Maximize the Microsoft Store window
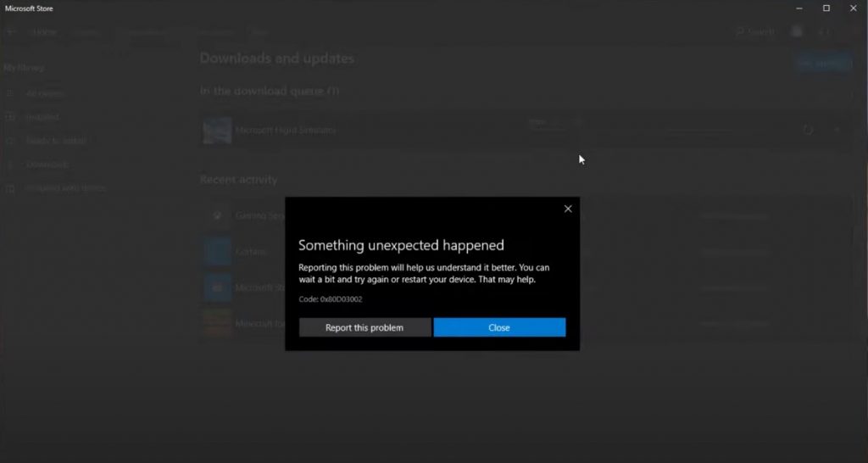 click(826, 8)
